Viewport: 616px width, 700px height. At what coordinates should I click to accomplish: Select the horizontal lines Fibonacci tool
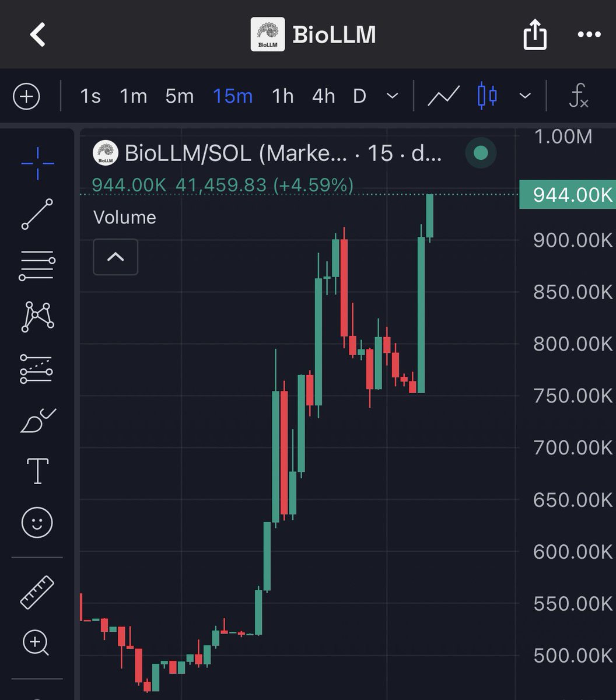37,266
